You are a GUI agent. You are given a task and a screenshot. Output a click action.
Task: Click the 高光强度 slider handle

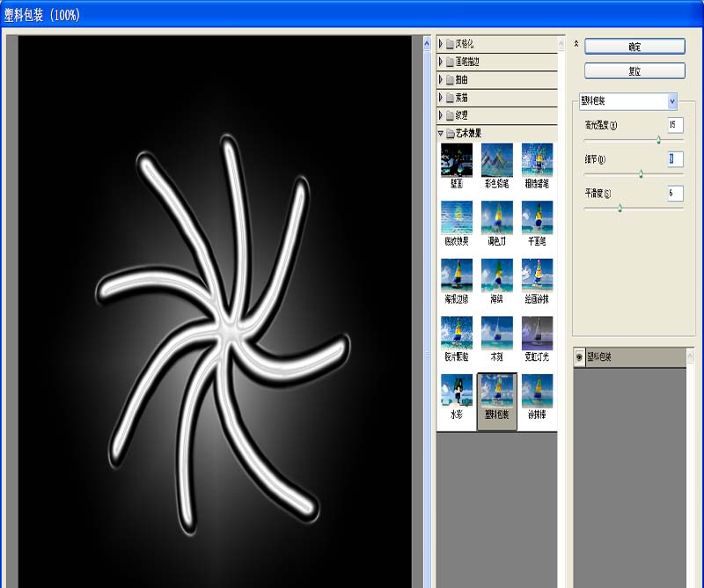point(658,140)
